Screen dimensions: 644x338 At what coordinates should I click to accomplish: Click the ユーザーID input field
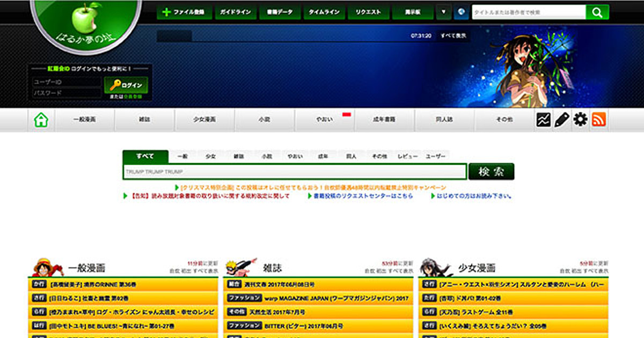[66, 82]
